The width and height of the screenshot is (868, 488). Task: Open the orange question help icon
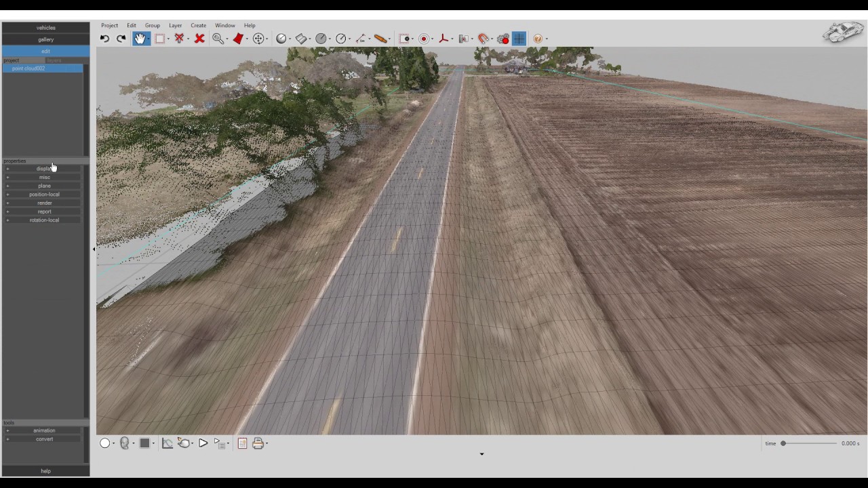538,39
